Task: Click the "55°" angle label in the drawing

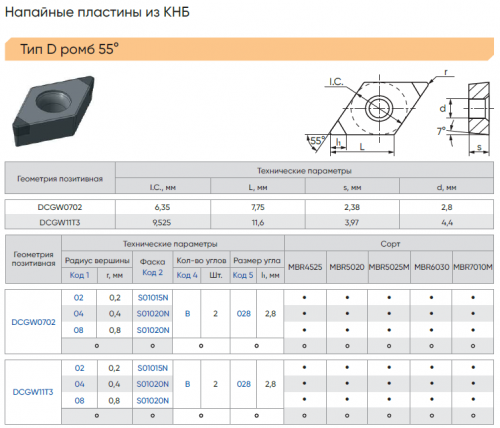Action: tap(317, 140)
